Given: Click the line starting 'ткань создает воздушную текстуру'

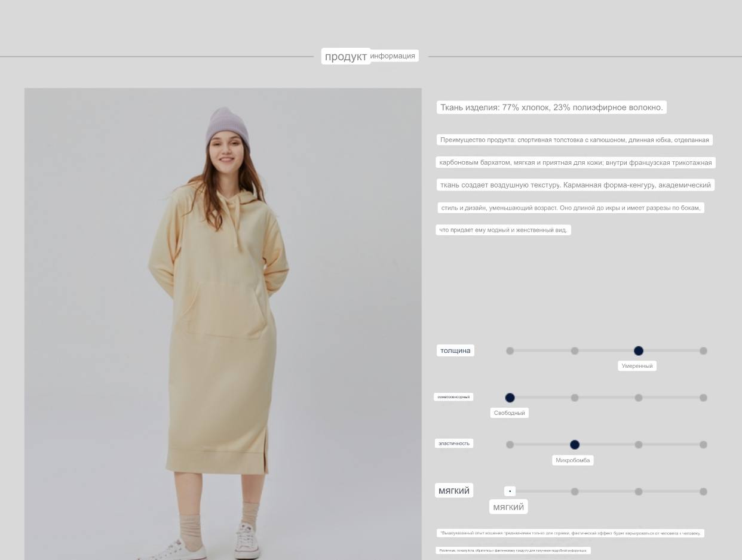Looking at the screenshot, I should 575,185.
